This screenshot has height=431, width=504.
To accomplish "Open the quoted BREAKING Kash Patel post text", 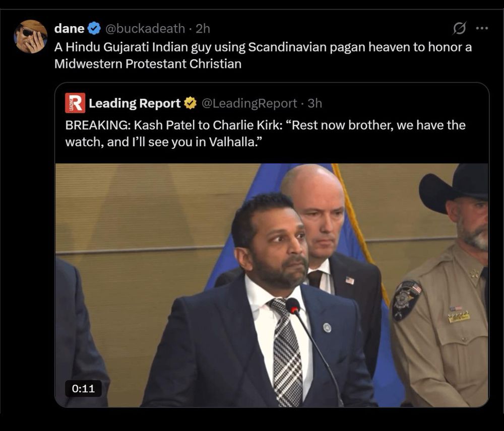I will (x=265, y=133).
